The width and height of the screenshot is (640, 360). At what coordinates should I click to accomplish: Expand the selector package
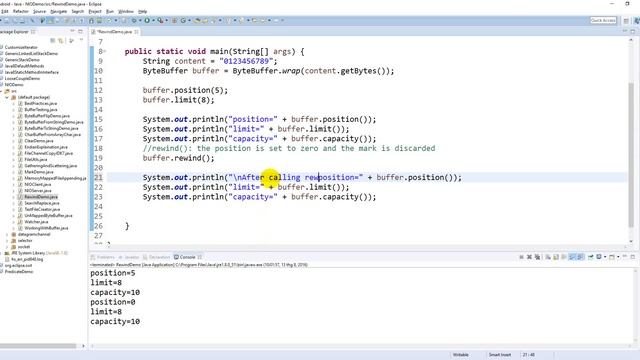point(7,240)
